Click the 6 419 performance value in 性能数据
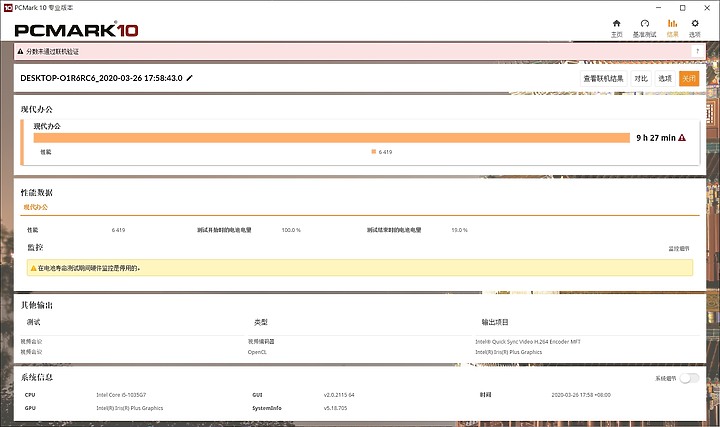The width and height of the screenshot is (720, 427). click(118, 230)
